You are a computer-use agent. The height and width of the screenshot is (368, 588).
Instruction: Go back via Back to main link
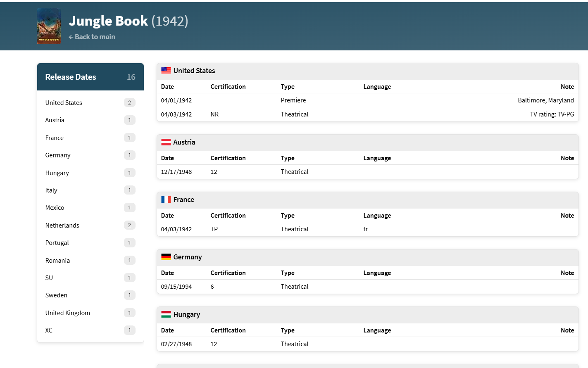point(92,37)
